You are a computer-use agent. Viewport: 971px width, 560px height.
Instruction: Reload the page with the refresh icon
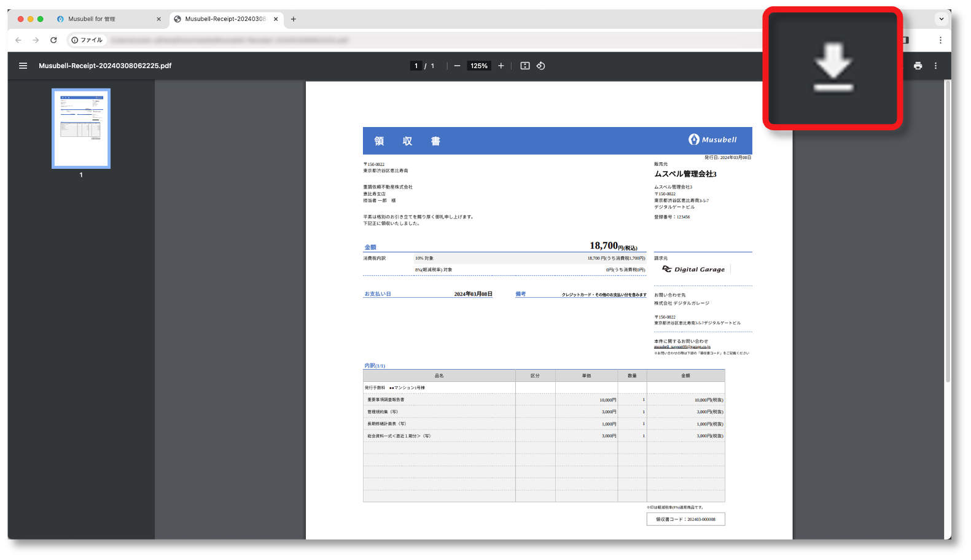click(53, 40)
